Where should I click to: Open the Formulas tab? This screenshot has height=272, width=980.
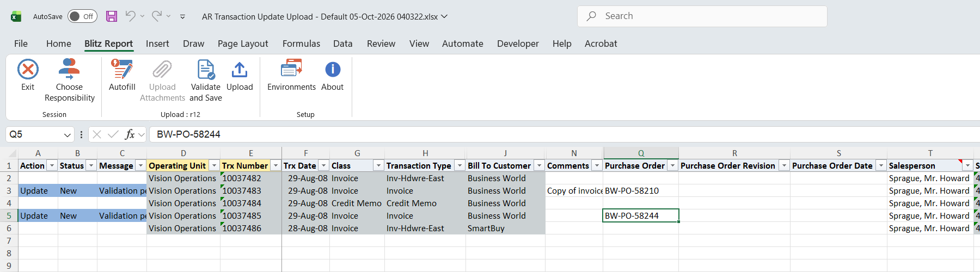[x=301, y=44]
